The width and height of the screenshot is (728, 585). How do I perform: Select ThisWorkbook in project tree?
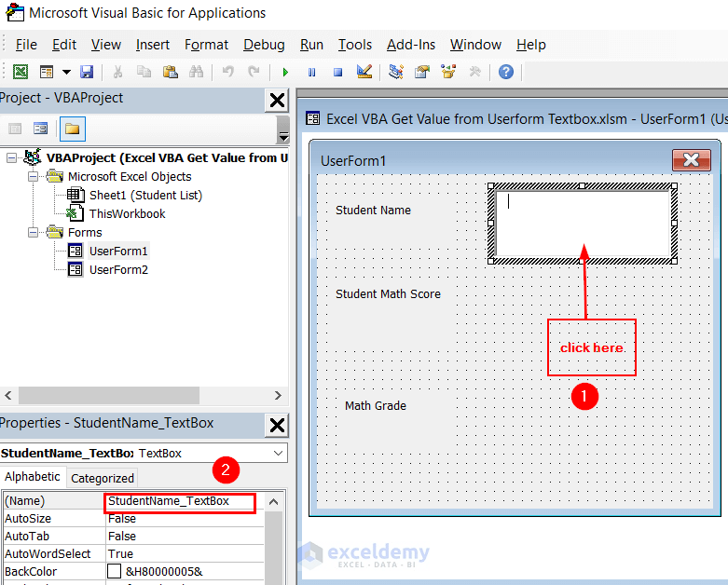[127, 214]
